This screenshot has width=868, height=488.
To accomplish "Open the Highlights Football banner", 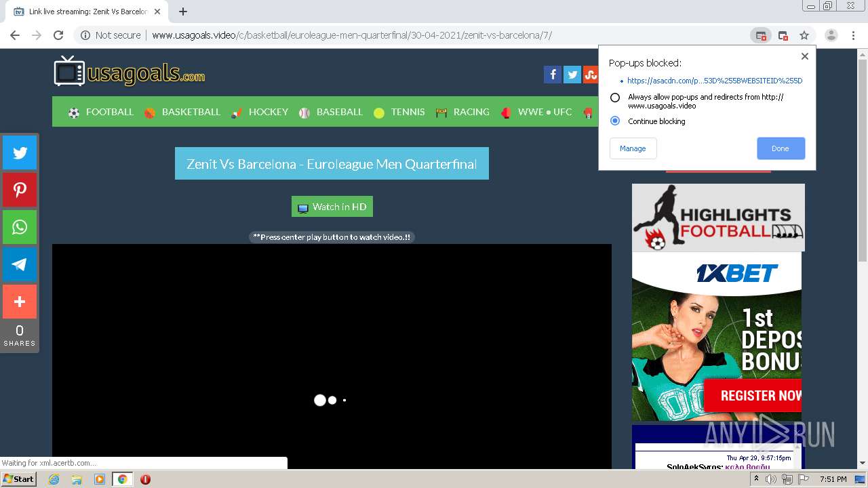I will click(718, 218).
